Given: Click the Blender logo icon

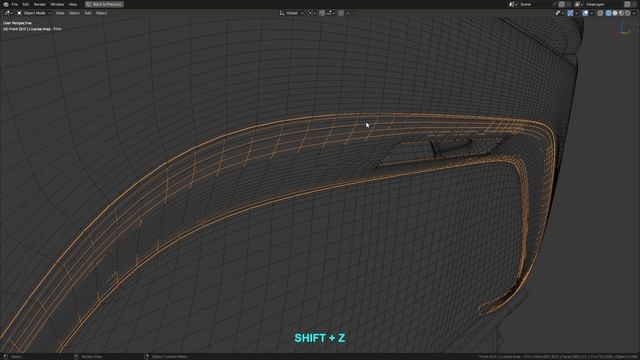Looking at the screenshot, I should tap(6, 4).
